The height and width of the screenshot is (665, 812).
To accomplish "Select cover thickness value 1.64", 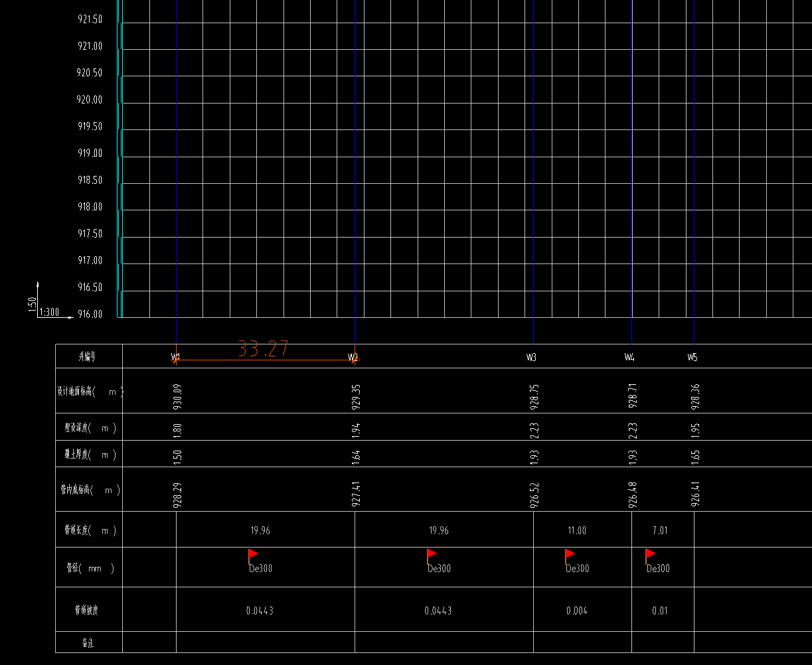I will click(356, 456).
